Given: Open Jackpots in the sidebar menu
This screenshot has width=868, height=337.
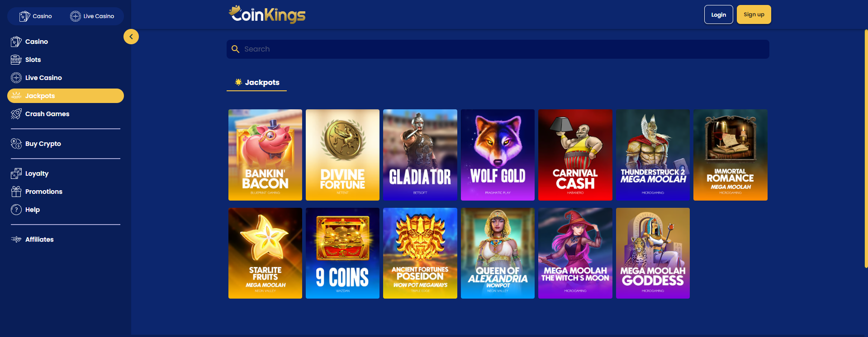Looking at the screenshot, I should (66, 96).
